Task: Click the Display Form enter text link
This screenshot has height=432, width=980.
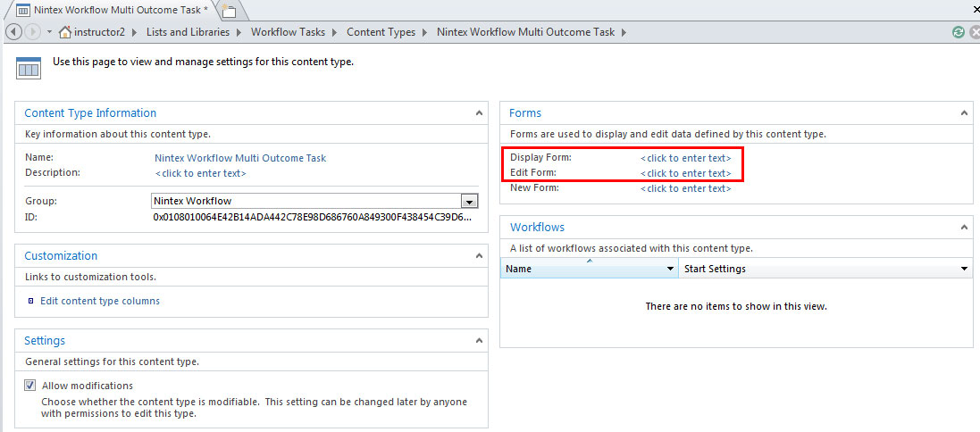Action: pos(685,158)
